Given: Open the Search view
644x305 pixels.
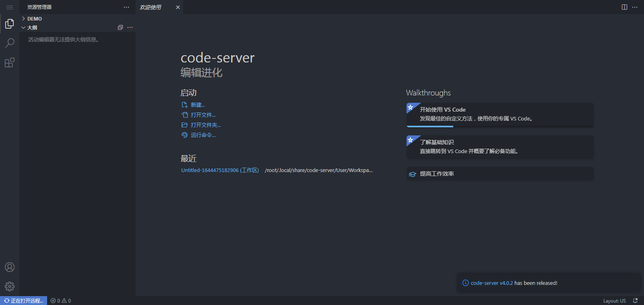Looking at the screenshot, I should [x=10, y=43].
